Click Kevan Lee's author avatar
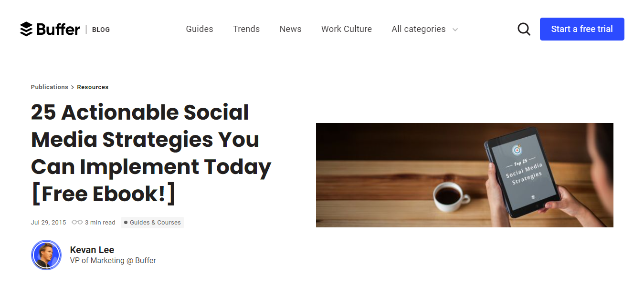Viewport: 644px width, 286px height. point(46,255)
